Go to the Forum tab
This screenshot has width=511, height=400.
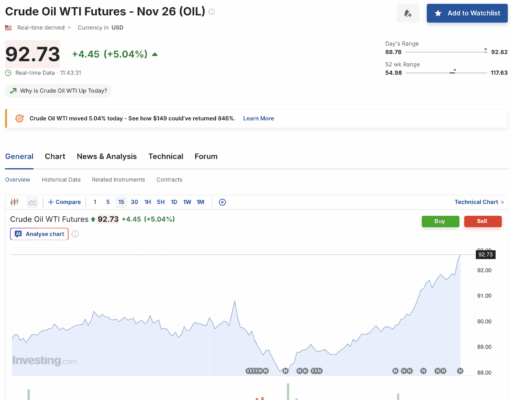pos(206,156)
